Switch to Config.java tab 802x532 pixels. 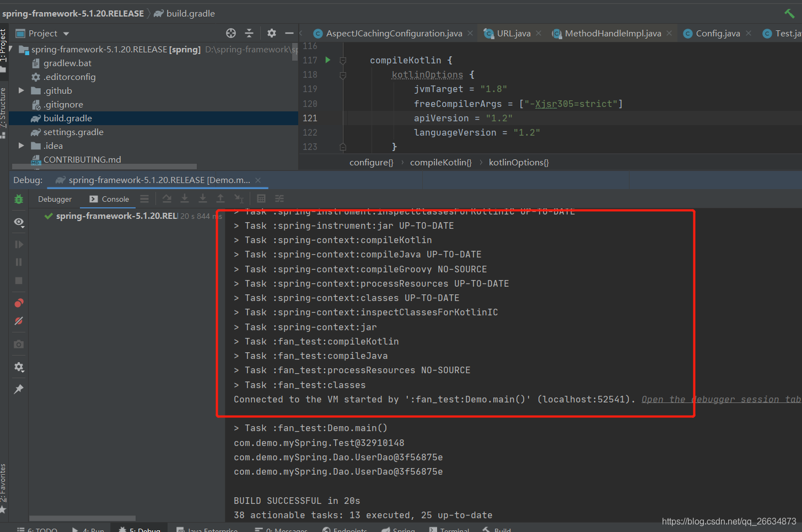pyautogui.click(x=717, y=34)
